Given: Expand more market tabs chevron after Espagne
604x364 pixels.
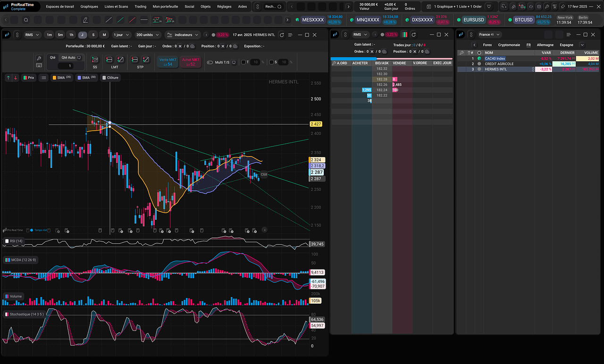Looking at the screenshot, I should tap(582, 45).
